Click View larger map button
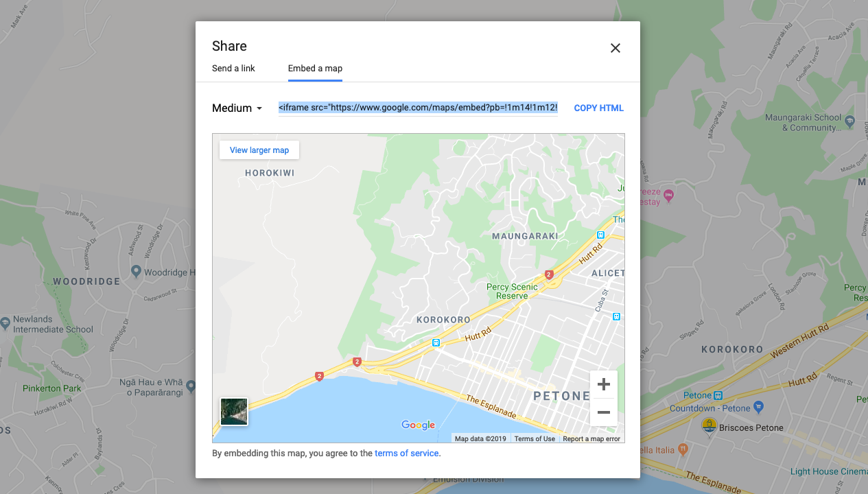The width and height of the screenshot is (868, 494). point(259,150)
